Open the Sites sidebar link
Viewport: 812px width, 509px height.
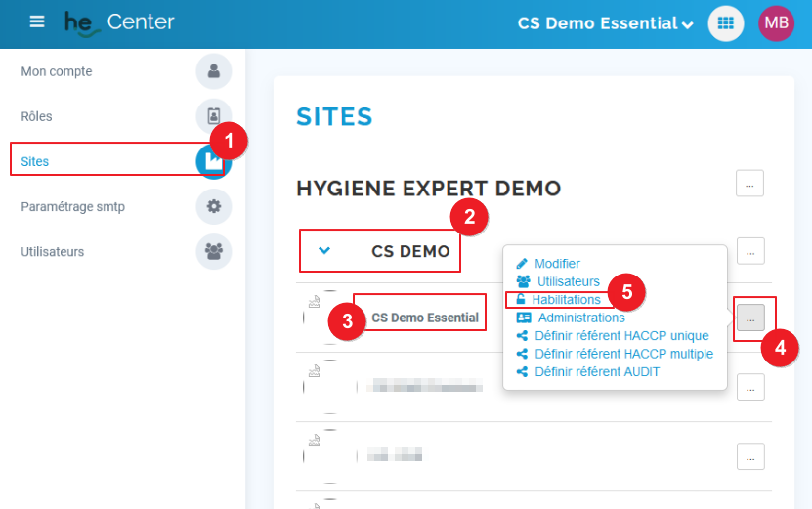[x=35, y=161]
